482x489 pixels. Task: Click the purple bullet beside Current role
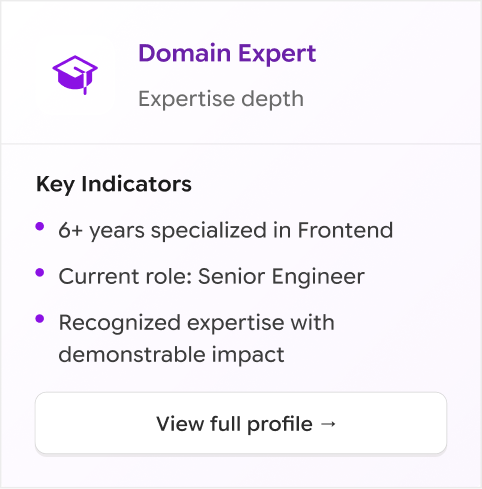click(40, 273)
